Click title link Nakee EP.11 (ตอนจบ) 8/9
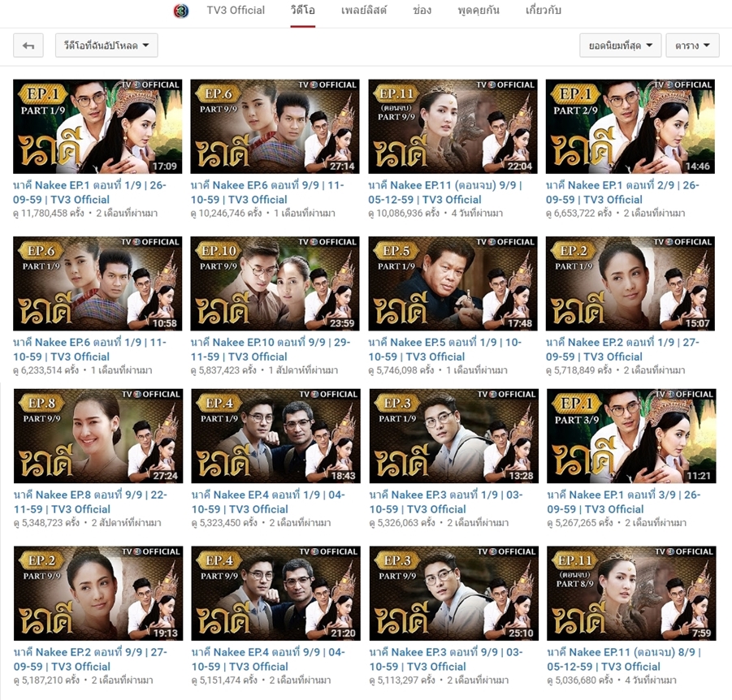This screenshot has height=700, width=732. point(624,659)
